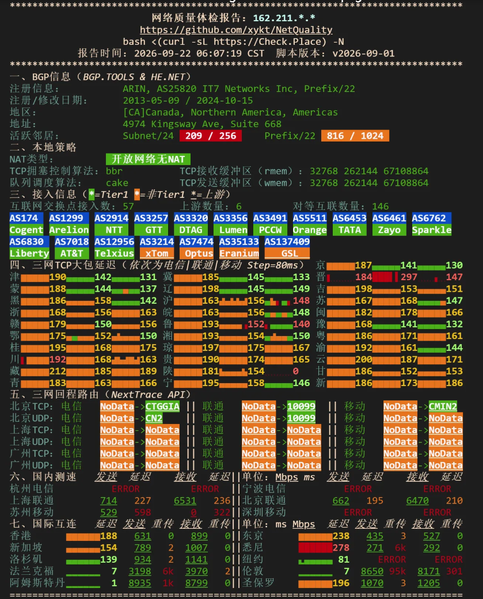Screen dimensions: 483x599
Task: Click the orange xTom label
Action: point(156,253)
